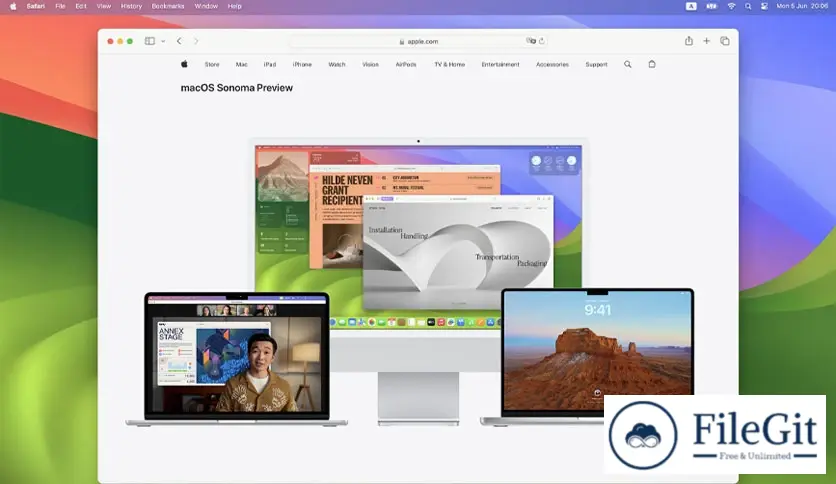The height and width of the screenshot is (484, 836).
Task: Open the Mac link
Action: (242, 64)
